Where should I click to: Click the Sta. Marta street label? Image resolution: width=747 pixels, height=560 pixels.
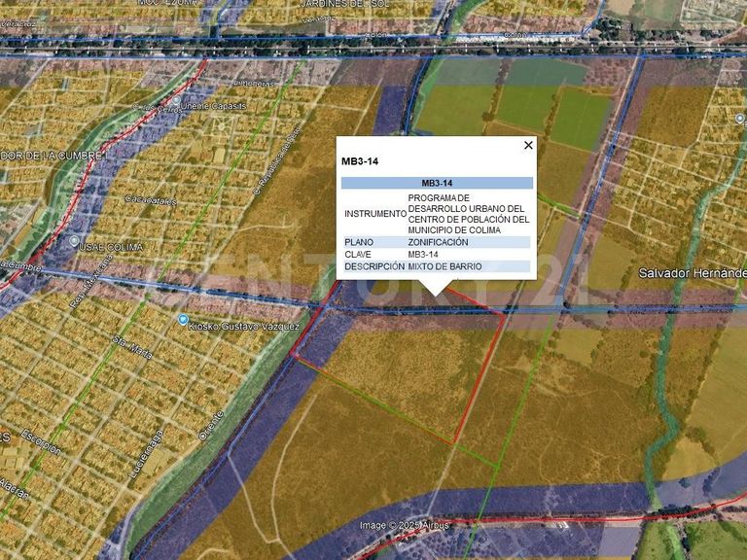click(x=132, y=347)
